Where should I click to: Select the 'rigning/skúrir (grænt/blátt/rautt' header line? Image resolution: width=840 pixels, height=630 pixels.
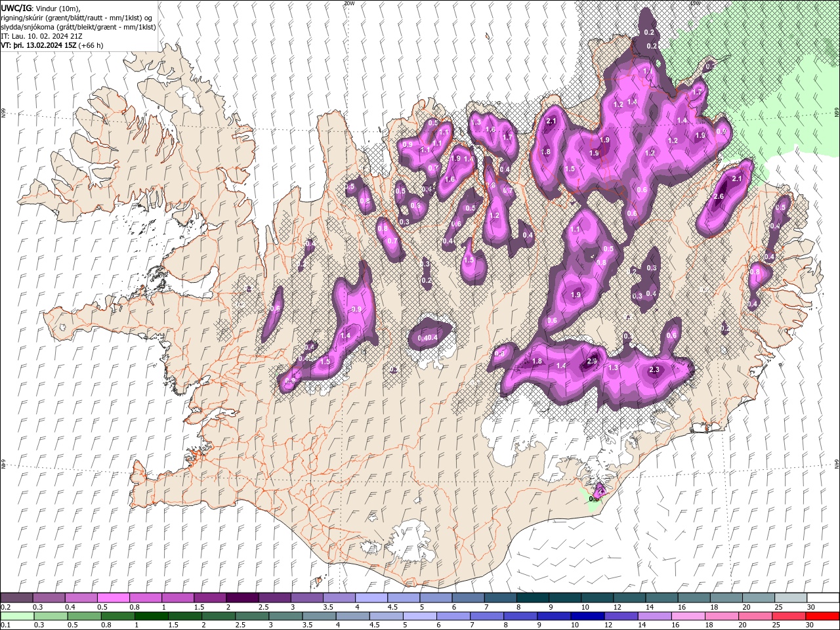click(x=75, y=18)
